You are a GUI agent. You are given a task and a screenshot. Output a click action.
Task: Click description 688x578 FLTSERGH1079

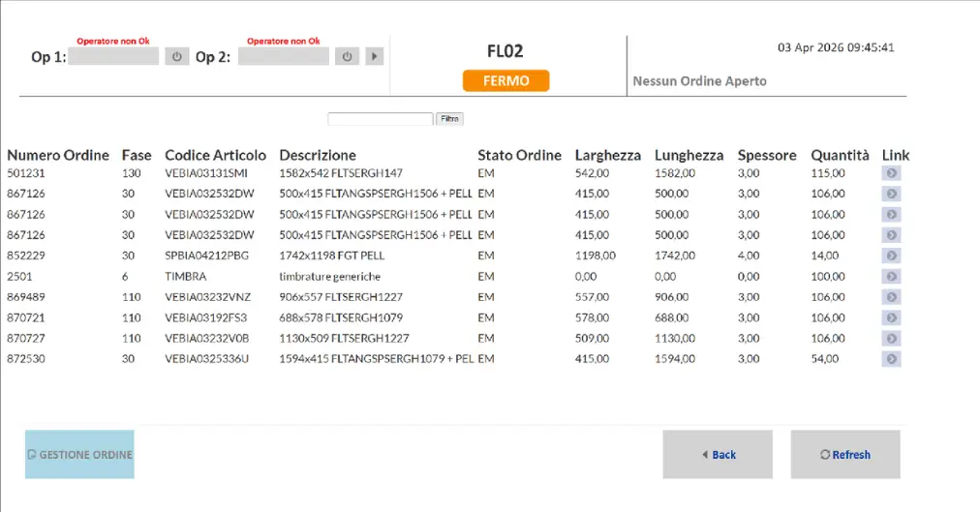coord(341,317)
